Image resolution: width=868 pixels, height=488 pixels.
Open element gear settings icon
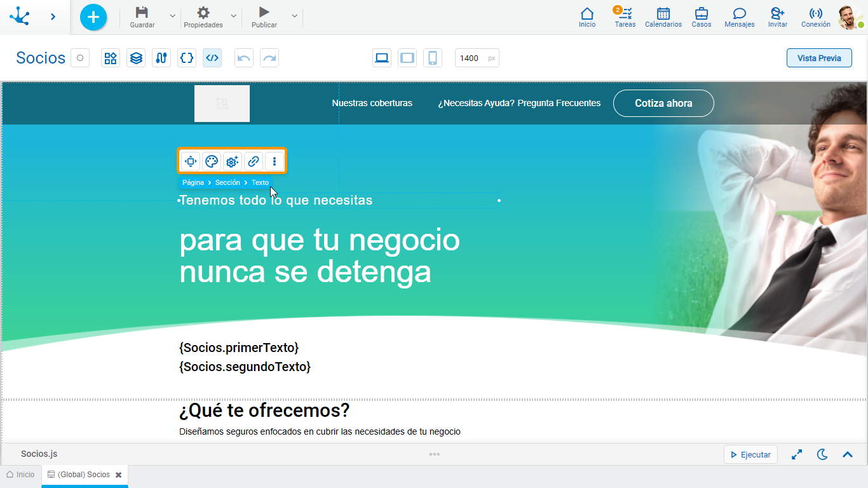point(233,161)
